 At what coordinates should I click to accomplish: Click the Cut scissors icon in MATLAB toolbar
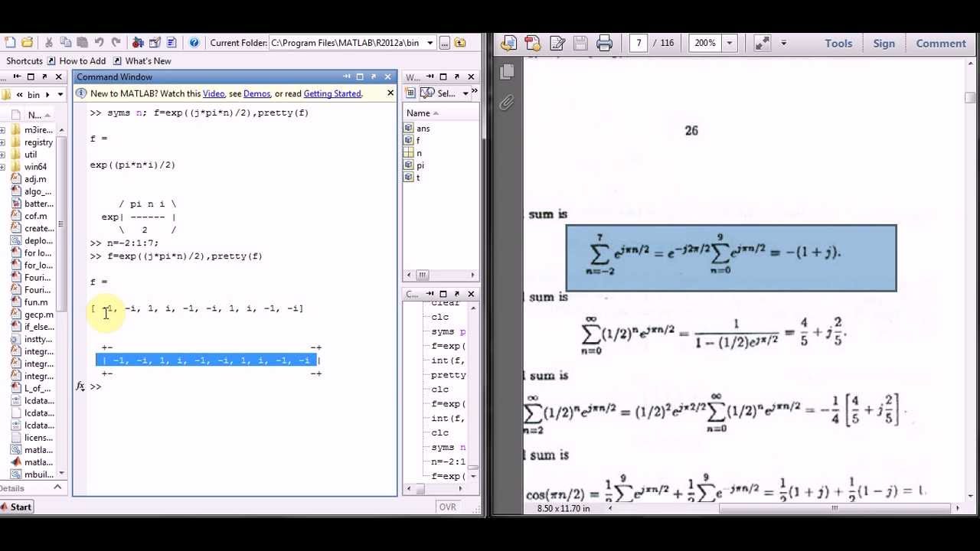point(49,43)
